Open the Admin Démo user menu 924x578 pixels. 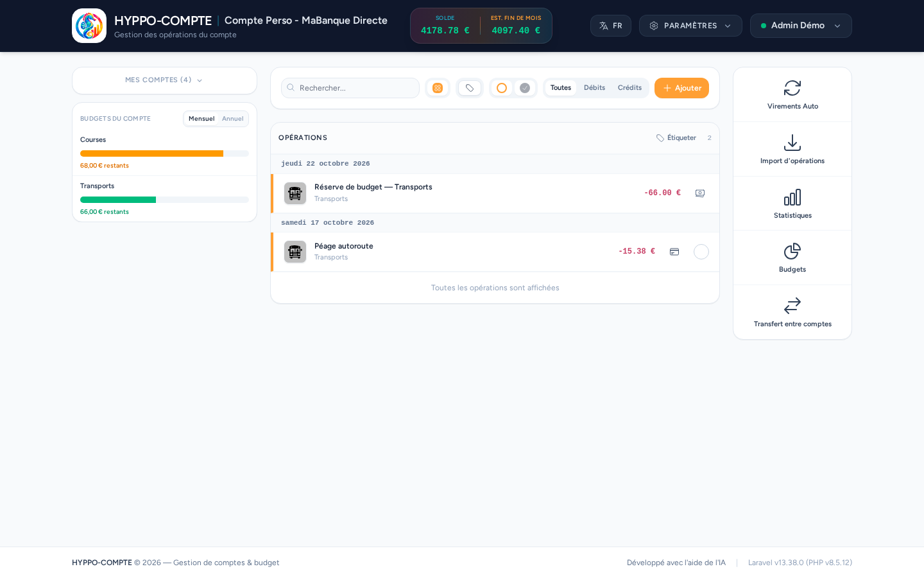click(x=801, y=26)
